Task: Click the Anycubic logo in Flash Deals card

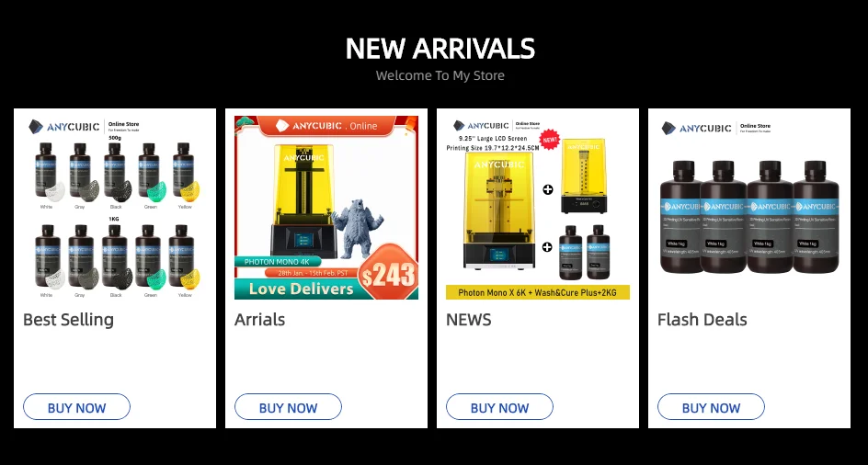Action: pos(696,129)
